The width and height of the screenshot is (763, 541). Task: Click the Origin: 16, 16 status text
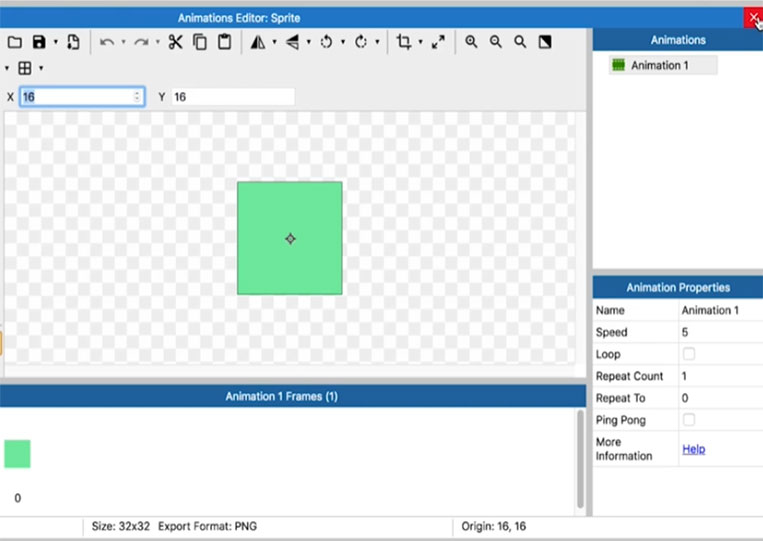point(493,526)
